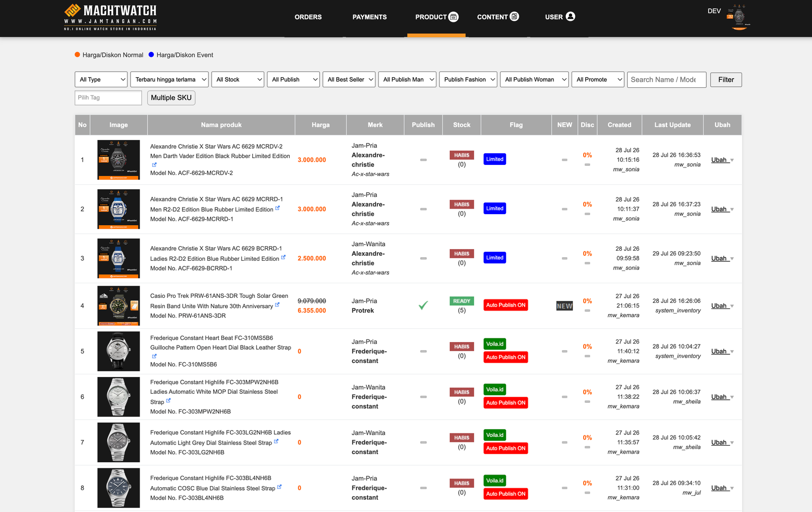Open the All Stock filter dropdown
Viewport: 812px width, 512px height.
click(238, 80)
